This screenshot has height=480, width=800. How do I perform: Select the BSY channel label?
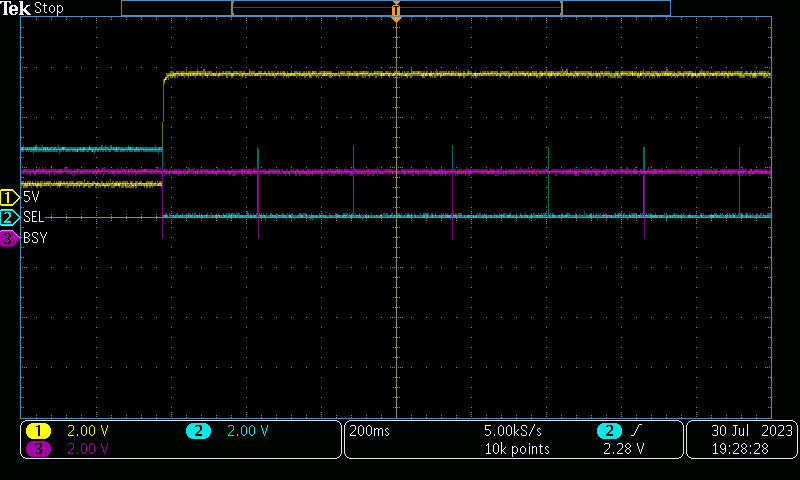coord(35,238)
